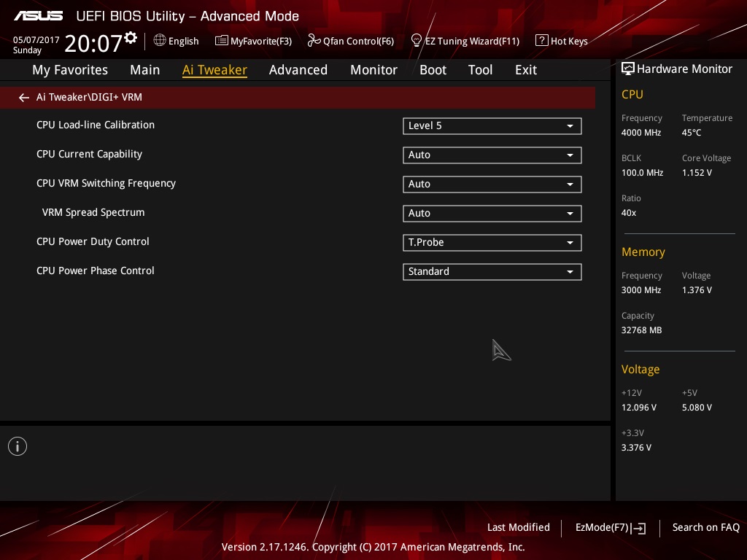The height and width of the screenshot is (560, 747).
Task: Select CPU VRM Switching Frequency label
Action: [106, 183]
